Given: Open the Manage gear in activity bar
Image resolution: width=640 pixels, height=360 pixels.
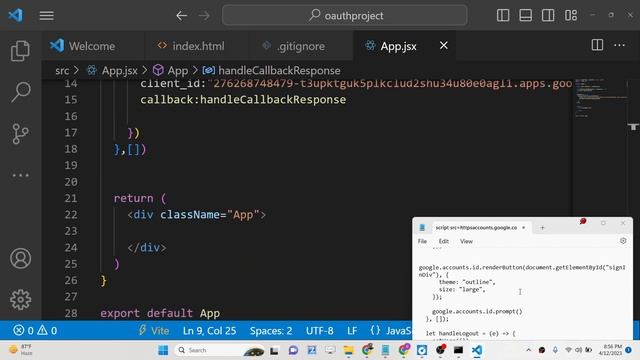Looking at the screenshot, I should tap(20, 300).
